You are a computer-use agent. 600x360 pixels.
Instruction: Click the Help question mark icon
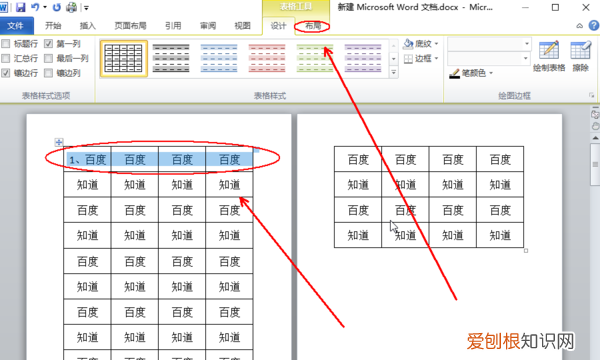(593, 26)
